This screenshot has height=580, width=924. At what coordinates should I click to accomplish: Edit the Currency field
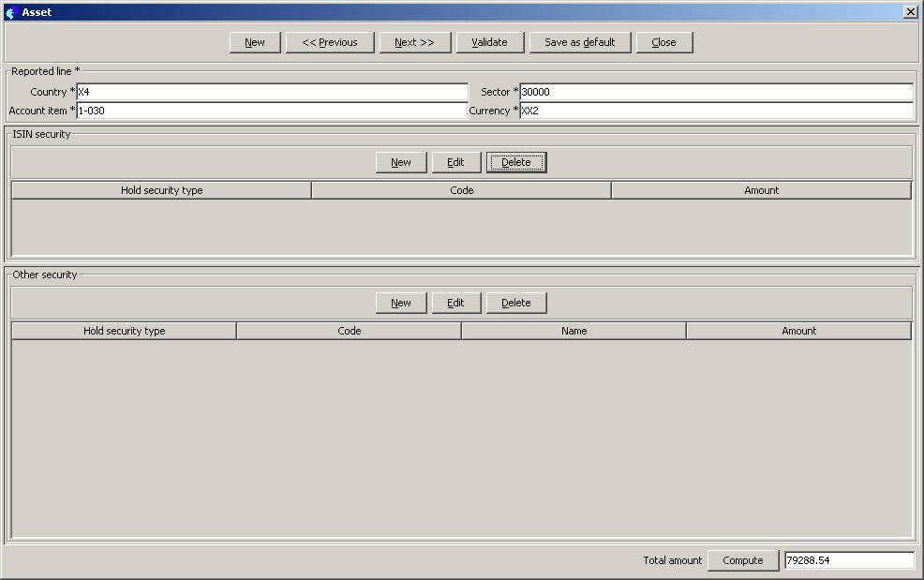[716, 111]
